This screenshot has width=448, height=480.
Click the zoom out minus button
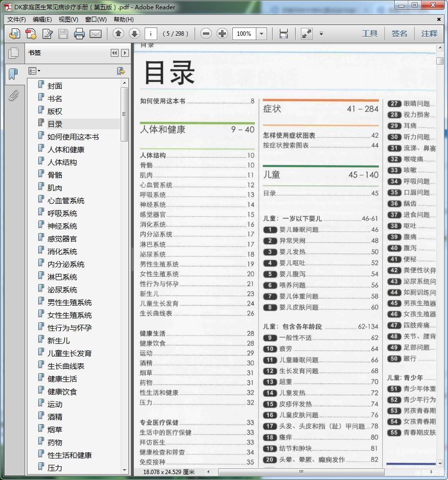coord(206,34)
